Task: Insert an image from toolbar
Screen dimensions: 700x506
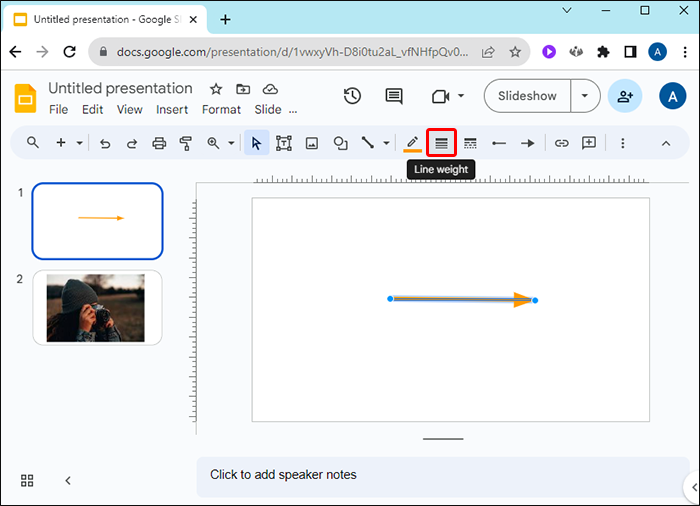Action: (x=312, y=143)
